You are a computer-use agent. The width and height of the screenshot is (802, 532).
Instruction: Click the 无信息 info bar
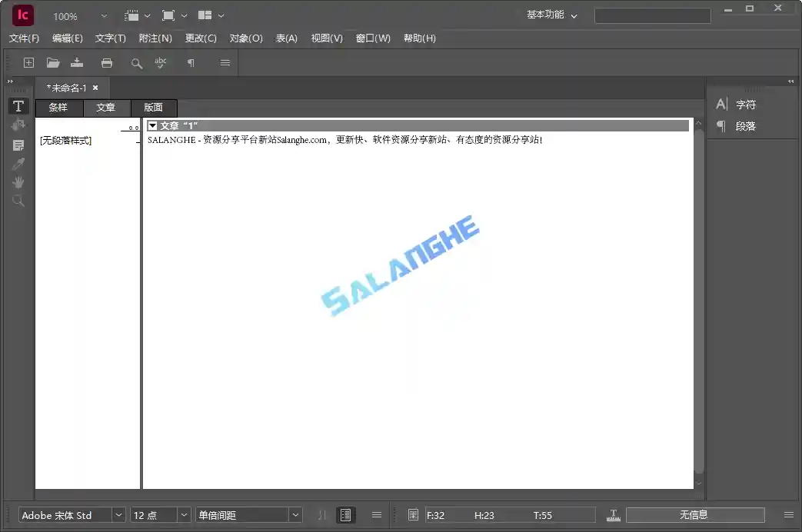[697, 514]
